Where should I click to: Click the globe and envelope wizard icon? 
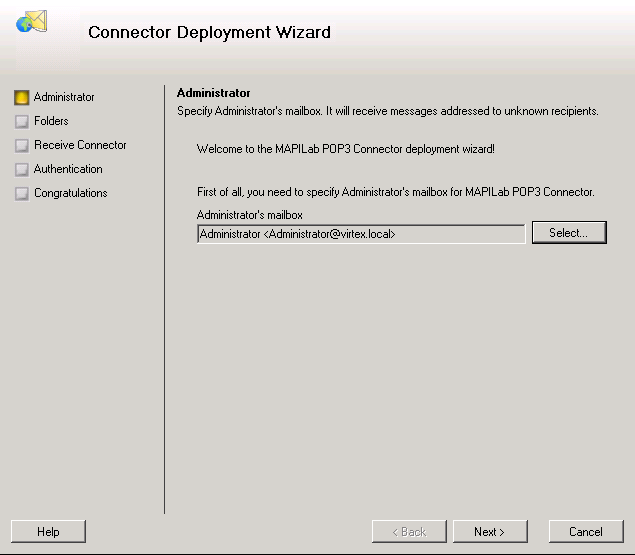[32, 21]
